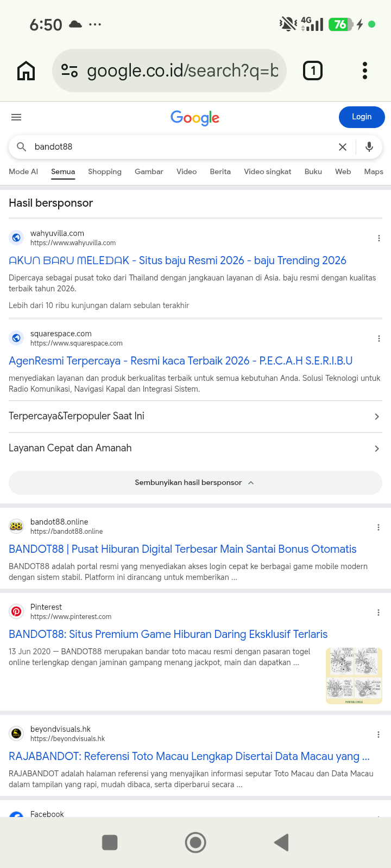Switch to the Gambar tab
The width and height of the screenshot is (391, 868).
[149, 171]
